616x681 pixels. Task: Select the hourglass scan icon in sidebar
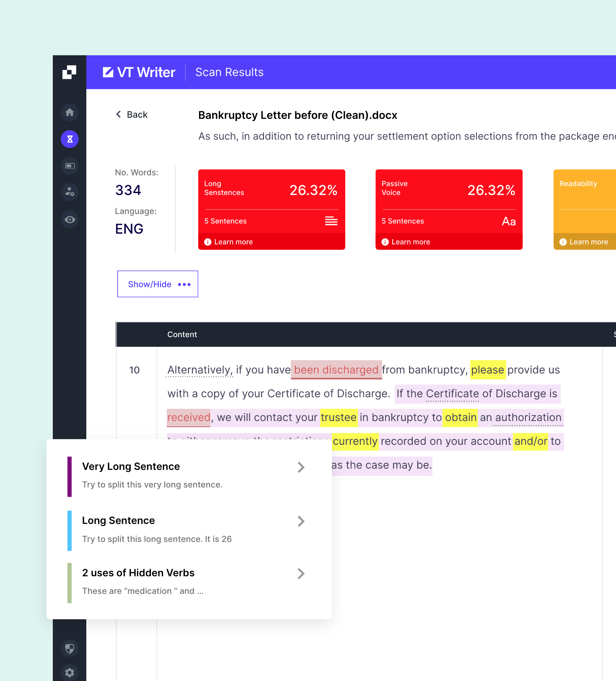(x=70, y=139)
